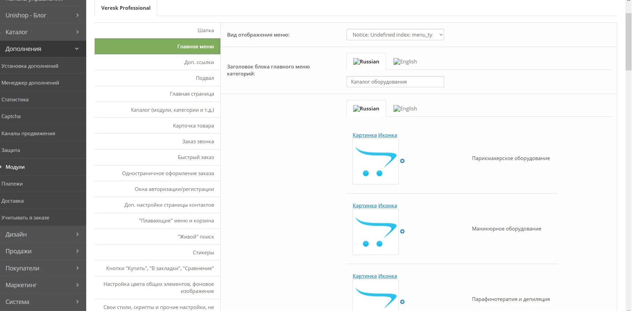This screenshot has width=644, height=311.
Task: Click Иконка link for Парикмахерское оборудование
Action: 387,135
